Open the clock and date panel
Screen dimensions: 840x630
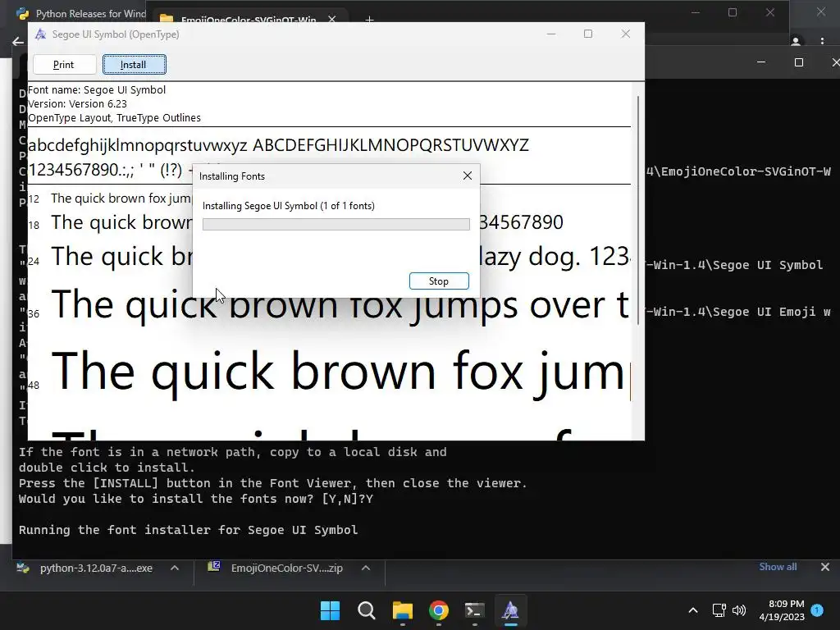(782, 610)
